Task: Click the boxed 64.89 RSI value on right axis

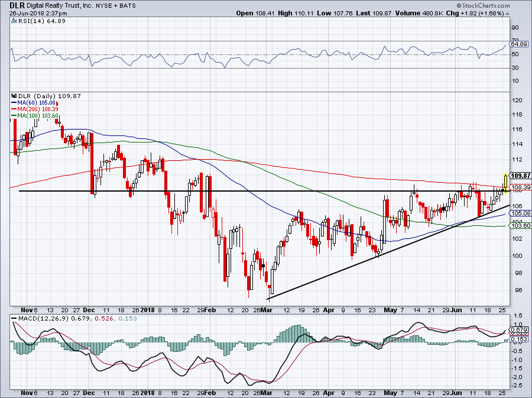Action: pos(519,44)
